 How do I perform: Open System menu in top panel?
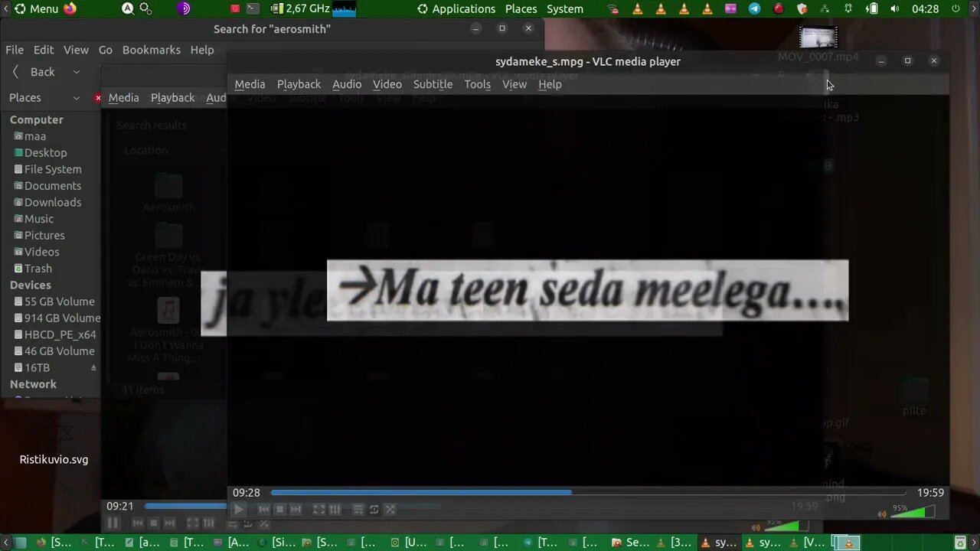[565, 9]
